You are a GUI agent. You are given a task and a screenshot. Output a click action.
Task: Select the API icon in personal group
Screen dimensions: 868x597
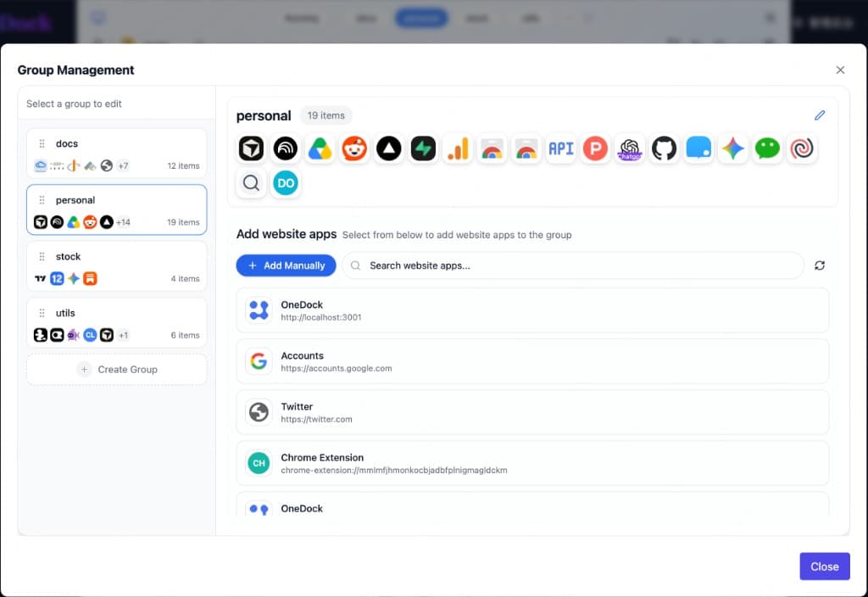tap(561, 148)
